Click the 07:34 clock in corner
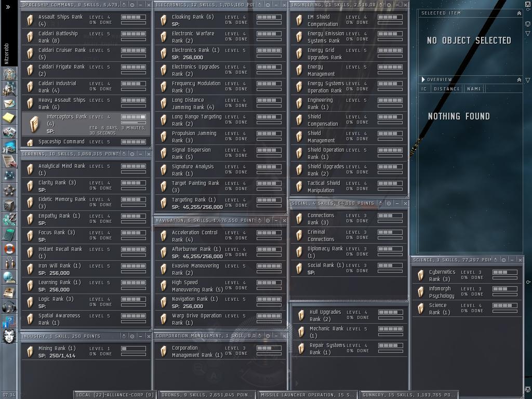532x399 pixels. point(9,395)
